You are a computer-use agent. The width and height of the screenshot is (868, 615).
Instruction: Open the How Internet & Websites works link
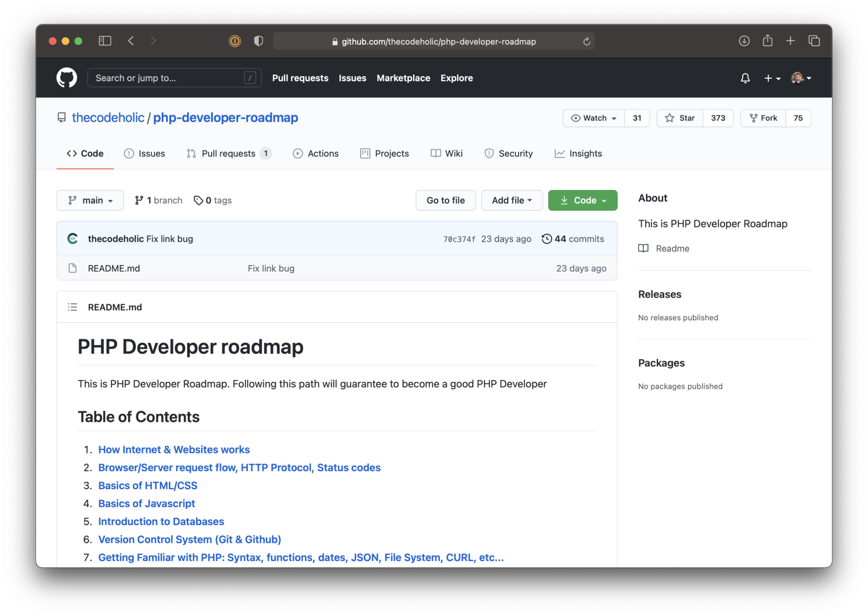[174, 449]
